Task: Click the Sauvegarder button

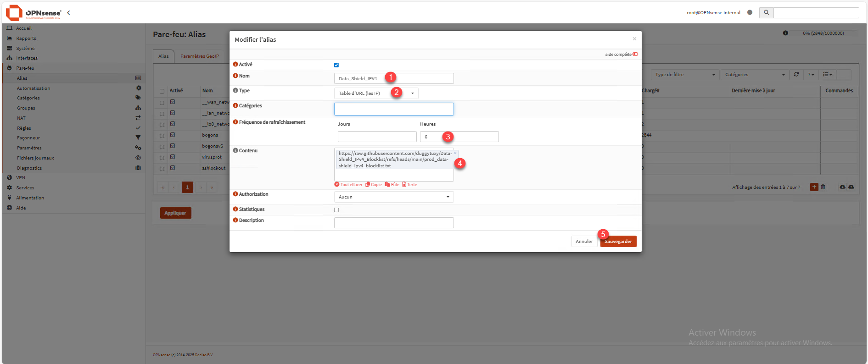Action: tap(618, 242)
